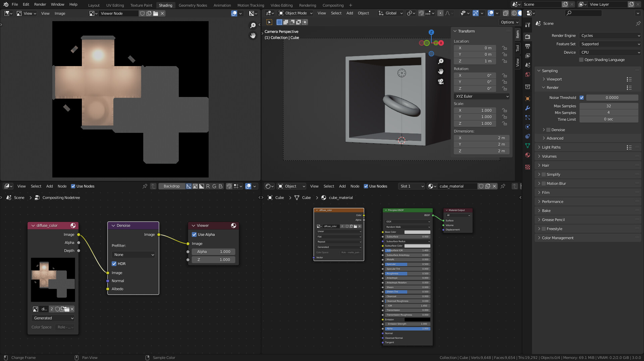The width and height of the screenshot is (644, 361).
Task: Click Backdrop in compositor header
Action: pos(172,186)
